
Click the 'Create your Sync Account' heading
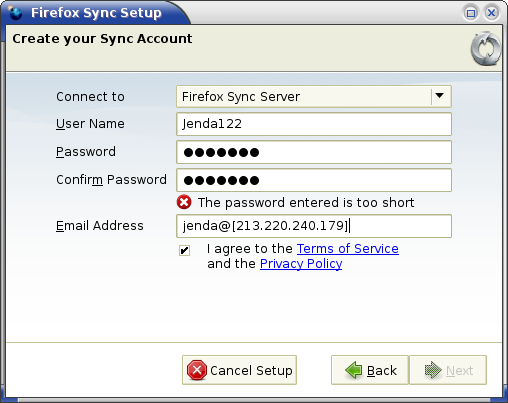pyautogui.click(x=102, y=39)
